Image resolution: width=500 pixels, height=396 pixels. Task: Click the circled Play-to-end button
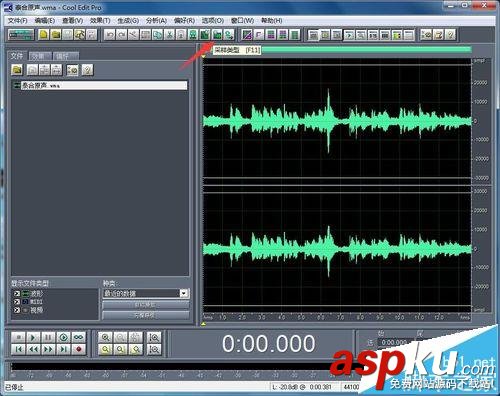pos(63,337)
